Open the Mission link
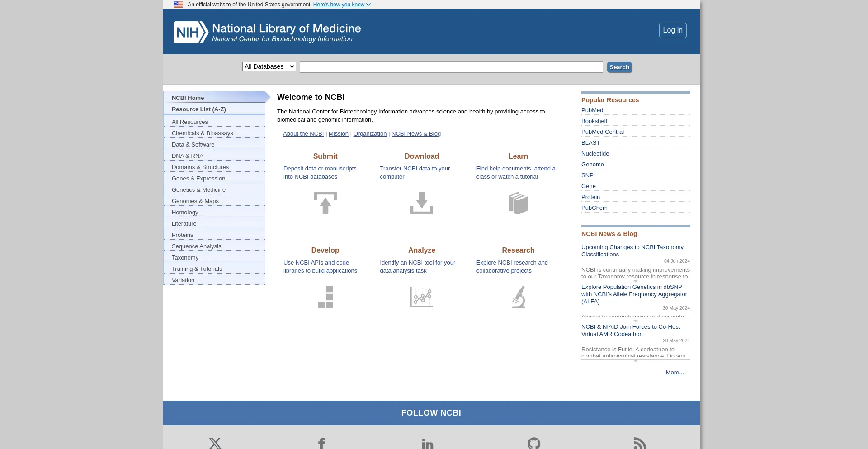 339,134
